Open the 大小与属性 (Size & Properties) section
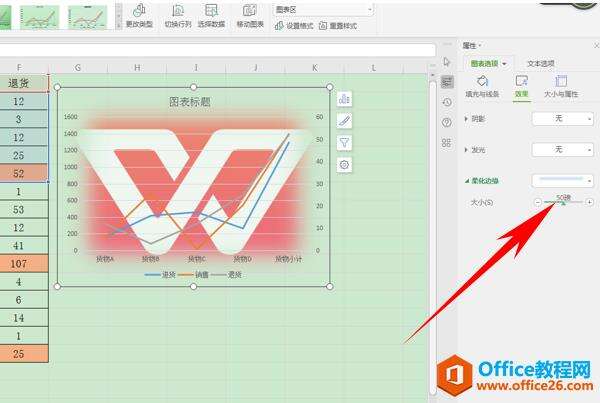The height and width of the screenshot is (403, 600). (x=561, y=86)
